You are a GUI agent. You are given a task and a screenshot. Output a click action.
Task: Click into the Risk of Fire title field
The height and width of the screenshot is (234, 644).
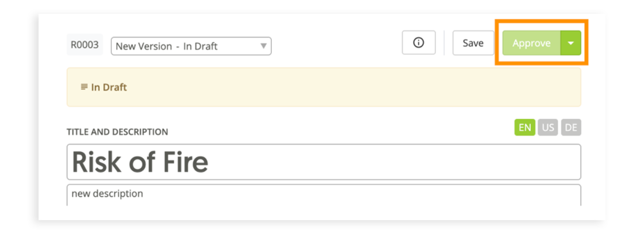click(324, 162)
